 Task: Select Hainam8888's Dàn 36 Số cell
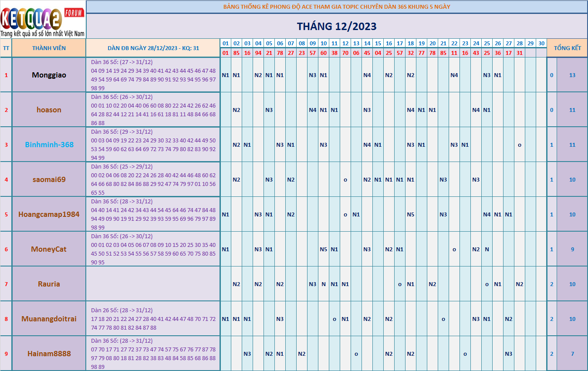153,354
